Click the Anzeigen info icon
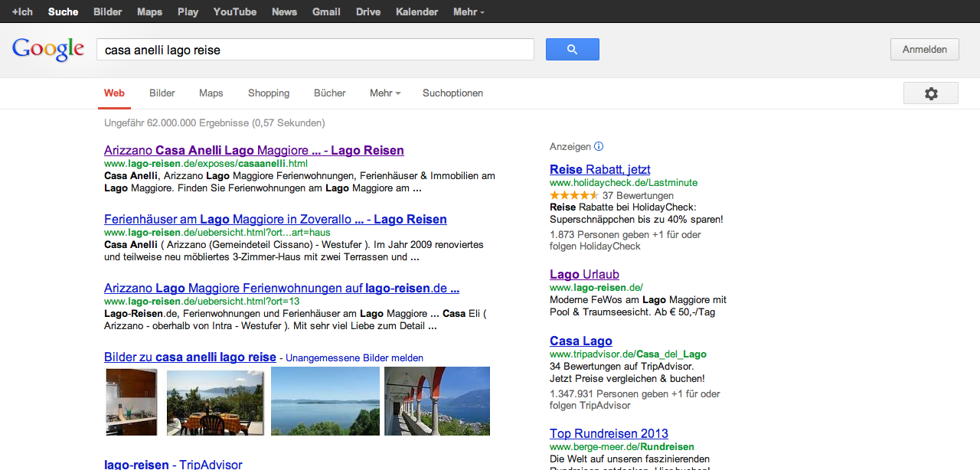This screenshot has height=470, width=980. [x=599, y=146]
